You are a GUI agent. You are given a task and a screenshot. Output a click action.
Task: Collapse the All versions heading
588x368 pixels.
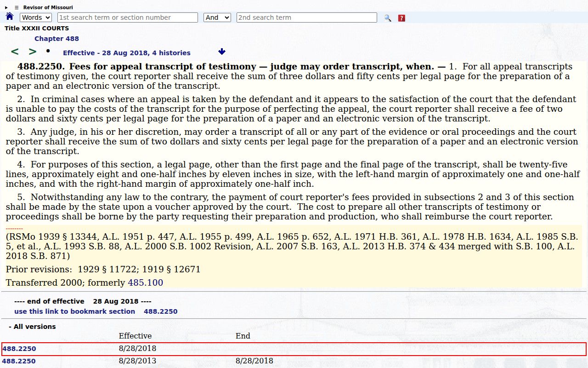click(x=32, y=327)
